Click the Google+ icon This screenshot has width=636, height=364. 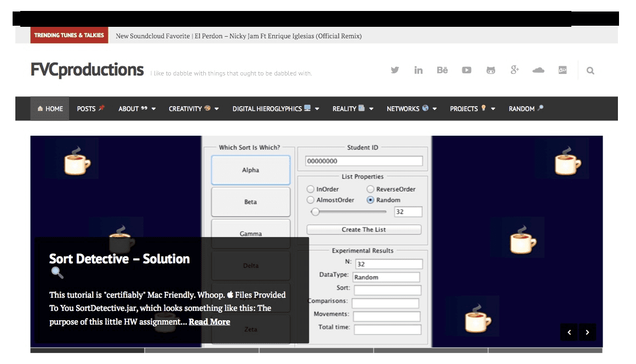[x=514, y=70]
